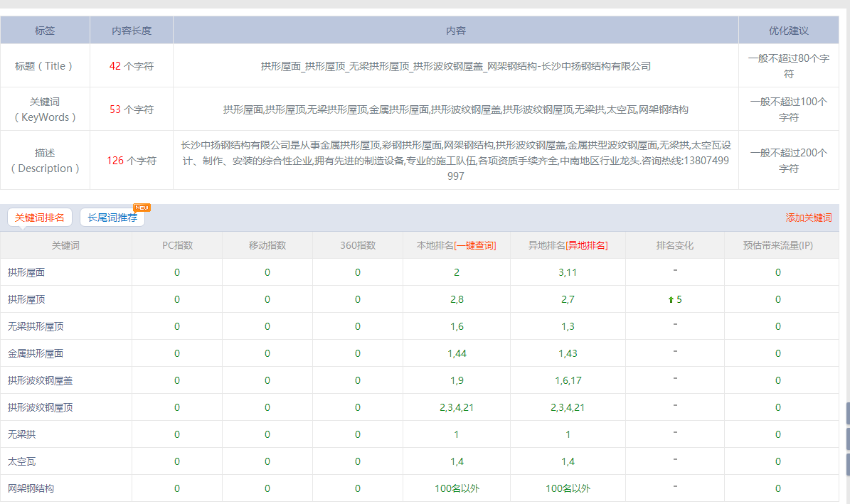Viewport: 850px width, 504px height.
Task: Click the 排名变化 column header
Action: tap(674, 245)
